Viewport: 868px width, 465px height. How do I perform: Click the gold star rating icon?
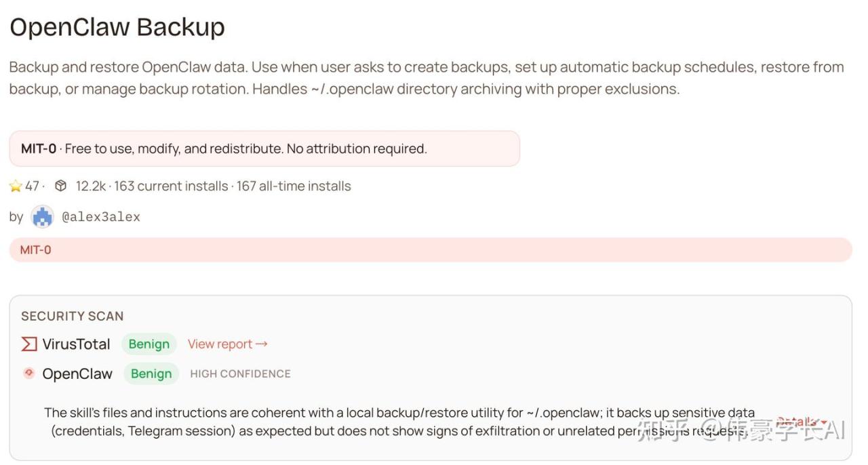tap(16, 186)
